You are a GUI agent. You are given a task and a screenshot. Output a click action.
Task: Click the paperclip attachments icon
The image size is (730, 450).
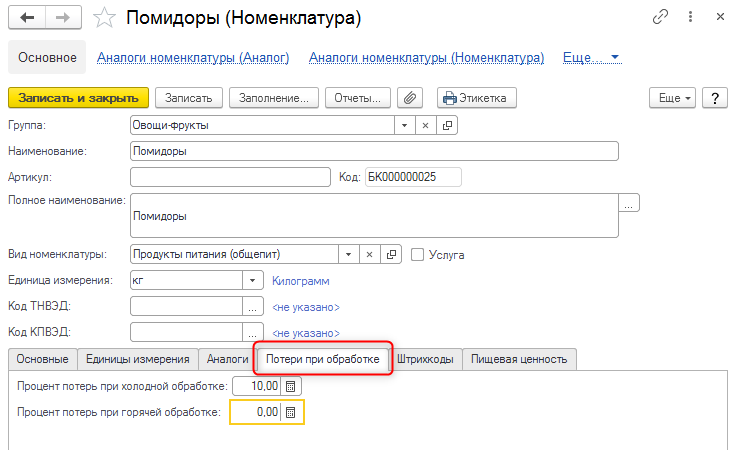click(x=410, y=98)
